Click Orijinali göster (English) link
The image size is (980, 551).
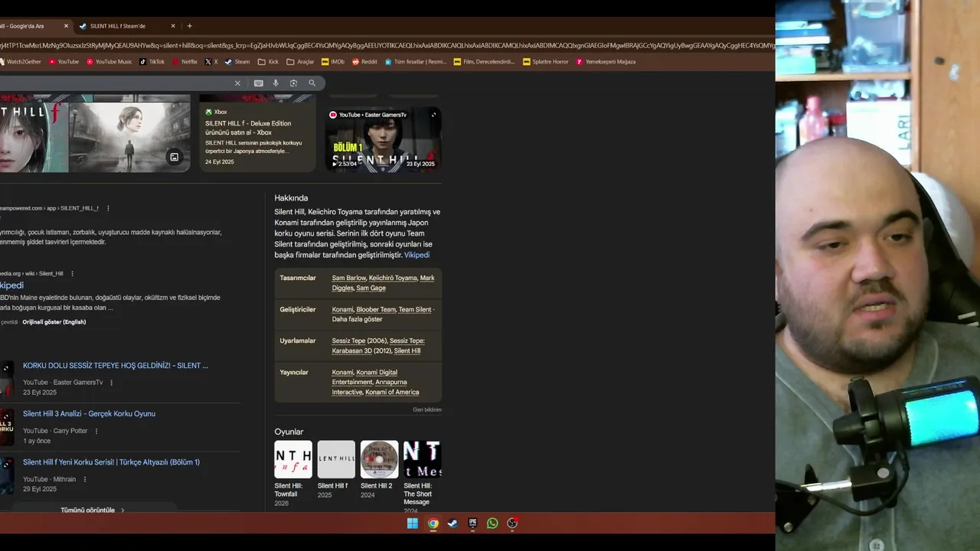click(x=54, y=322)
